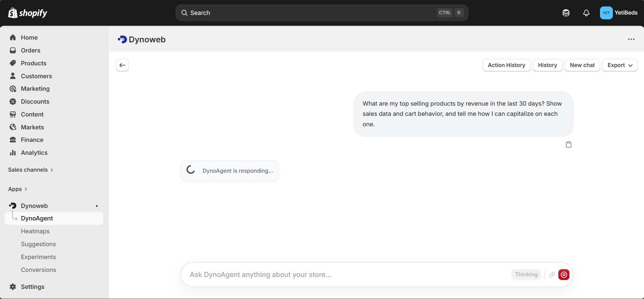Start a New chat
The height and width of the screenshot is (299, 644).
tap(582, 65)
